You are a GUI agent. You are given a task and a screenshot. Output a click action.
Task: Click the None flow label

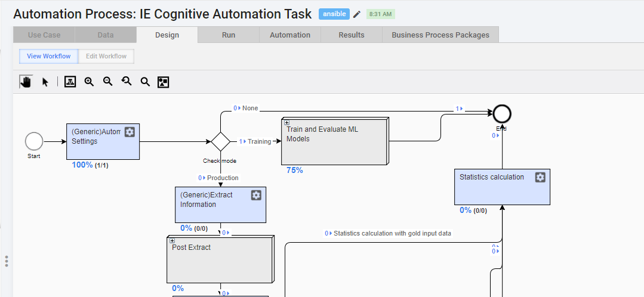pyautogui.click(x=250, y=109)
